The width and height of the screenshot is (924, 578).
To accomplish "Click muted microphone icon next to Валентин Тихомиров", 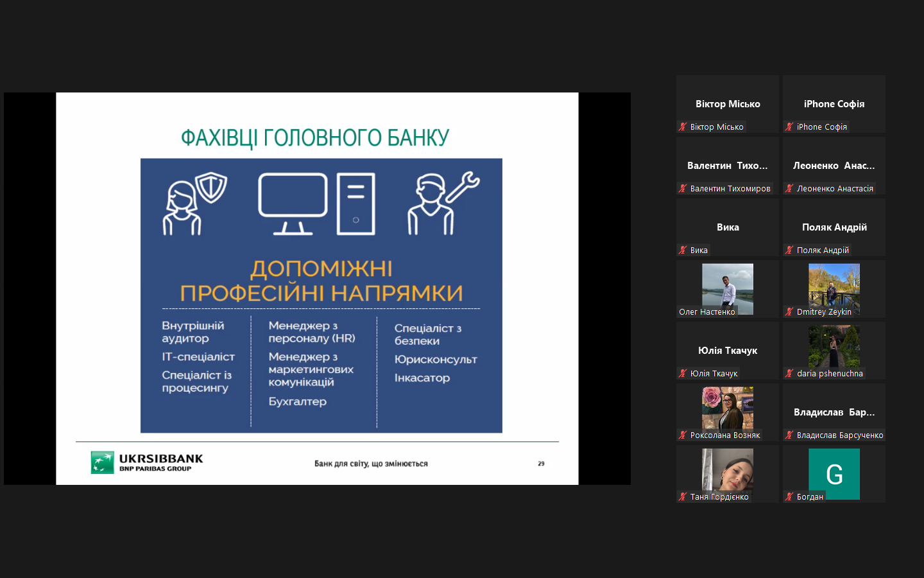I will click(683, 189).
